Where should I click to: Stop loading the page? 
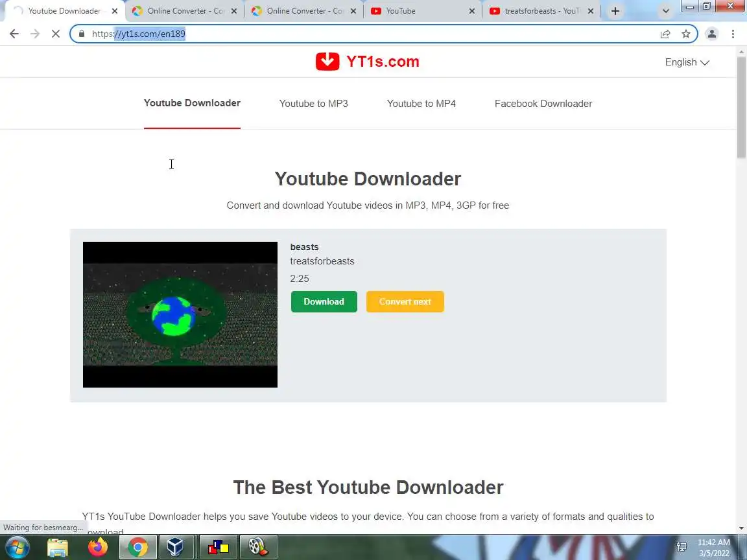coord(56,34)
